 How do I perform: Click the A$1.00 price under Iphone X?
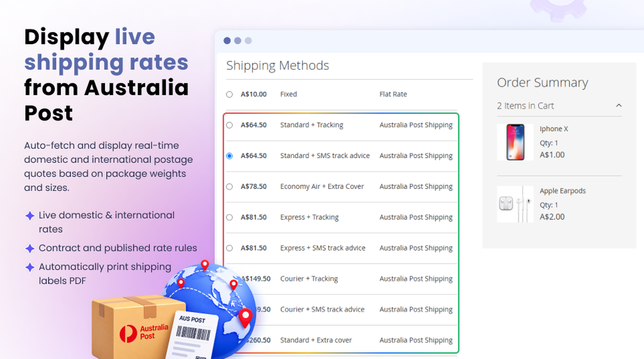[x=552, y=155]
